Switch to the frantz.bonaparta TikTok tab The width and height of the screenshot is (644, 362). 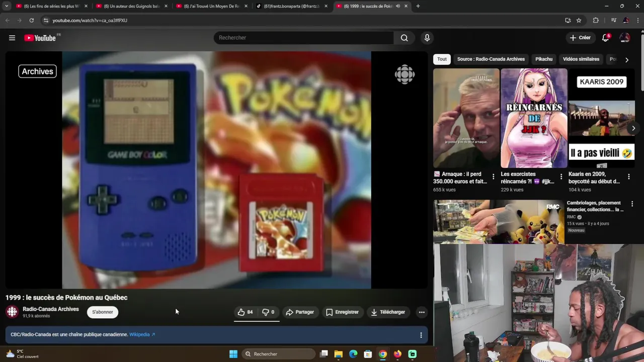pyautogui.click(x=292, y=6)
